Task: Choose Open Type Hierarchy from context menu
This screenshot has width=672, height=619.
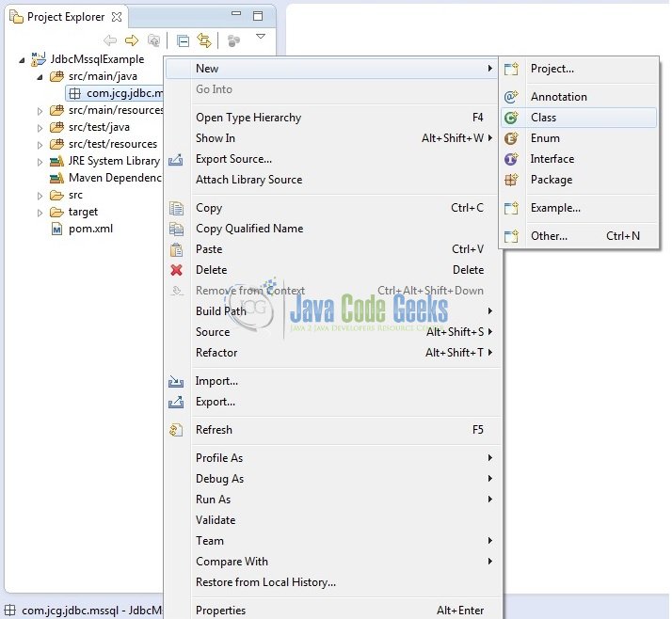Action: point(332,118)
